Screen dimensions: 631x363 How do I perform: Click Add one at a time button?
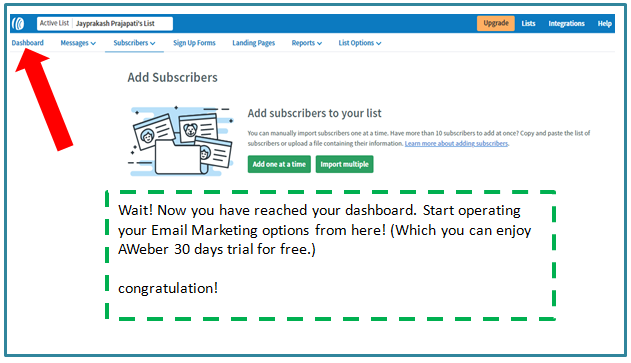coord(279,164)
